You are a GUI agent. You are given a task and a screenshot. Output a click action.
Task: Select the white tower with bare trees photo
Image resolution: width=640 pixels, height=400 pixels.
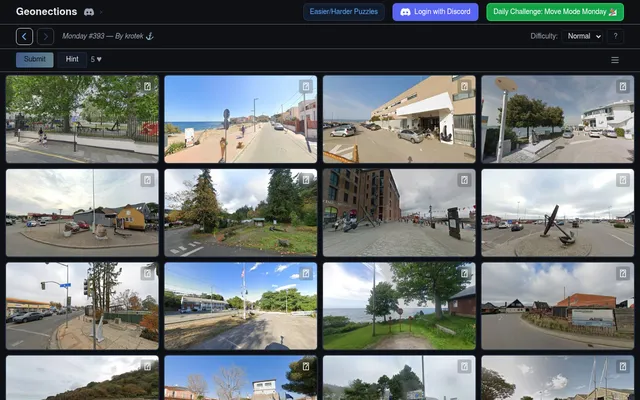[240, 378]
